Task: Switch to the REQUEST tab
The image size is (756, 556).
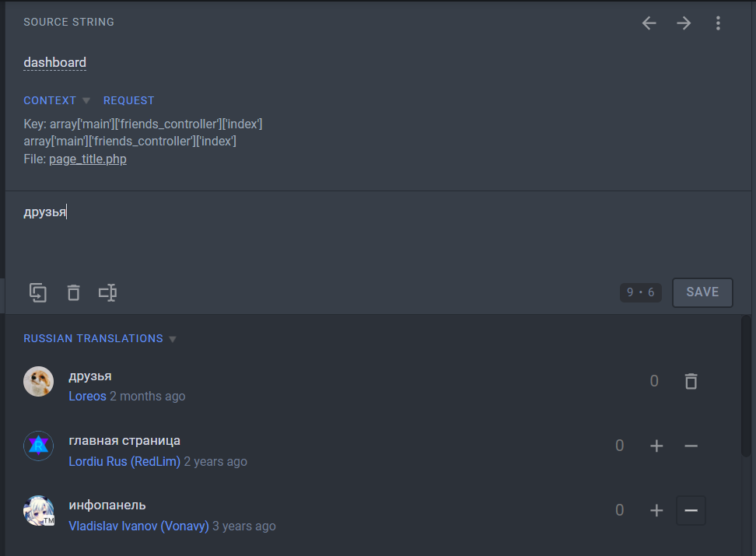Action: [x=128, y=100]
